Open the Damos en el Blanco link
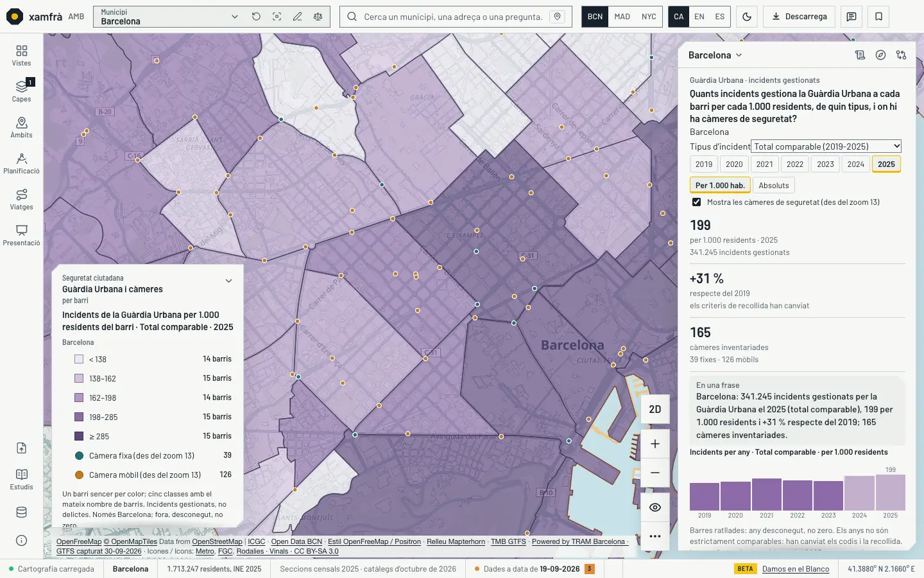The image size is (924, 578). (x=796, y=569)
